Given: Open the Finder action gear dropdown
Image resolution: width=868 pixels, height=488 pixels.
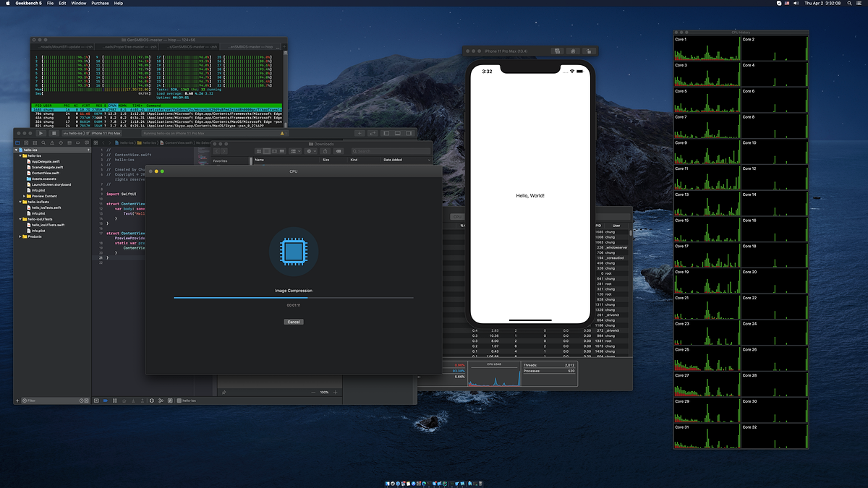Looking at the screenshot, I should coord(310,151).
